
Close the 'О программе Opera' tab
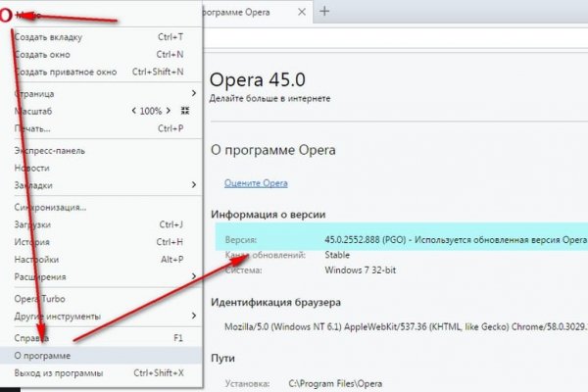pos(300,12)
